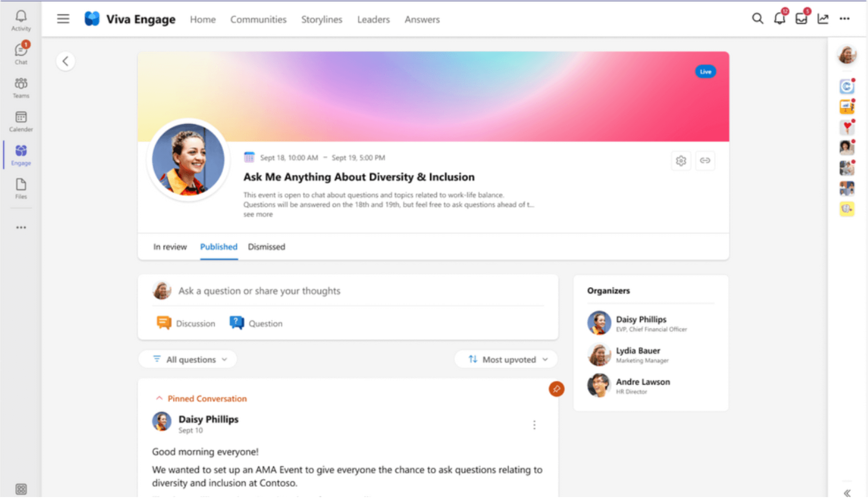868x500 pixels.
Task: Open All questions filter dropdown
Action: [188, 359]
